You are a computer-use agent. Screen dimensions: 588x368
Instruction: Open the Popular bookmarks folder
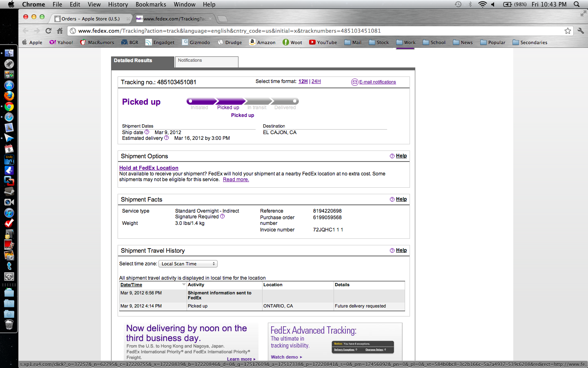coord(493,42)
